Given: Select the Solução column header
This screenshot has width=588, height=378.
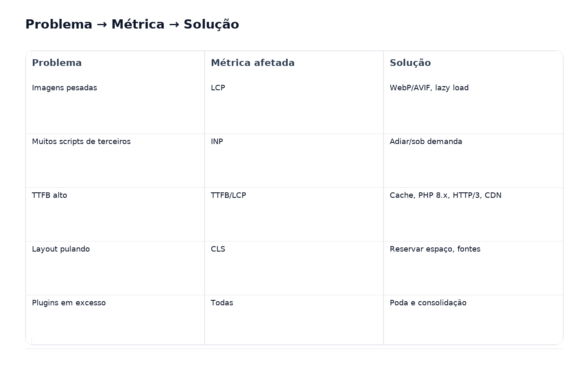Looking at the screenshot, I should coord(410,63).
